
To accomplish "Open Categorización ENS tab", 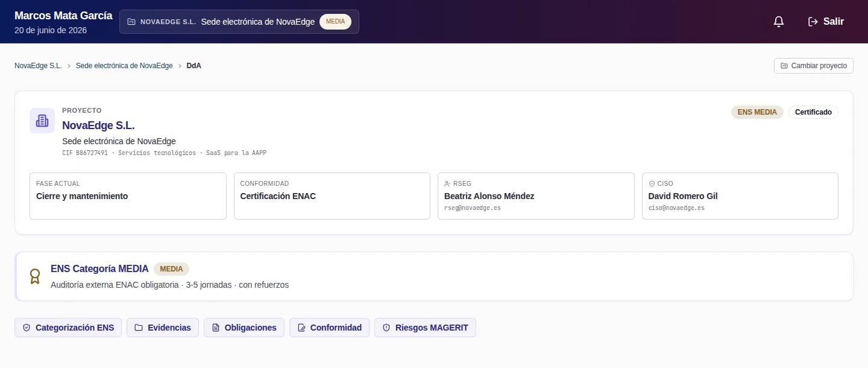I will coord(68,328).
